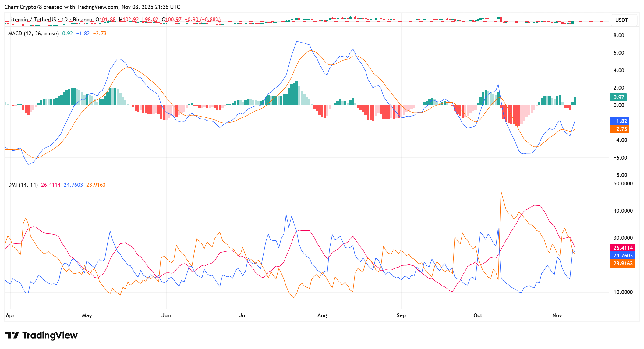Open the USDT currency selector
The width and height of the screenshot is (644, 349).
[x=624, y=20]
